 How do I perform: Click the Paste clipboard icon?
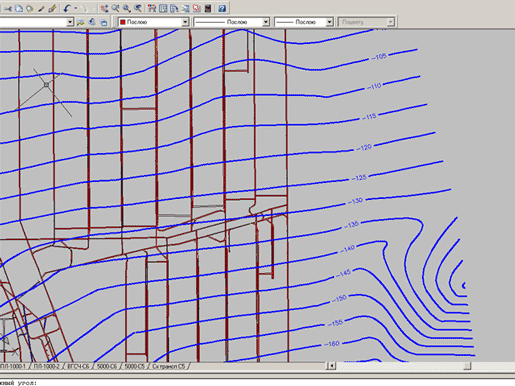pyautogui.click(x=30, y=8)
